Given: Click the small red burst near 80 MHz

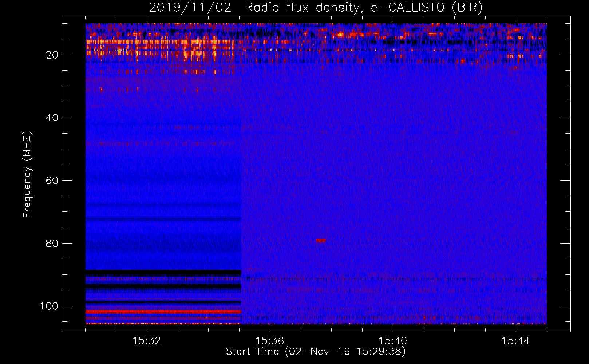Looking at the screenshot, I should (321, 241).
